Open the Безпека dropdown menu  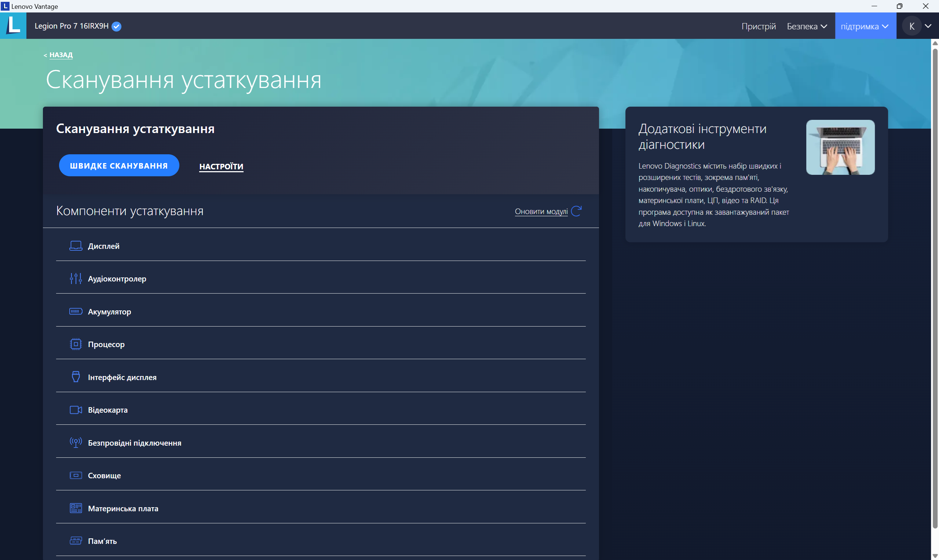807,26
